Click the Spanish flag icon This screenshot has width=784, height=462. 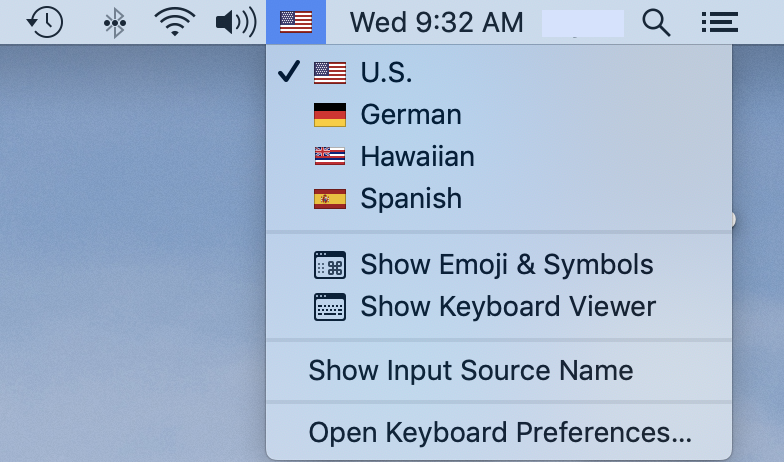click(x=330, y=199)
